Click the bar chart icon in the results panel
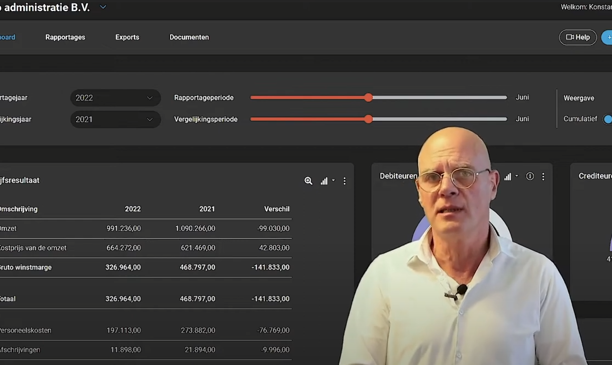612x365 pixels. (x=324, y=181)
